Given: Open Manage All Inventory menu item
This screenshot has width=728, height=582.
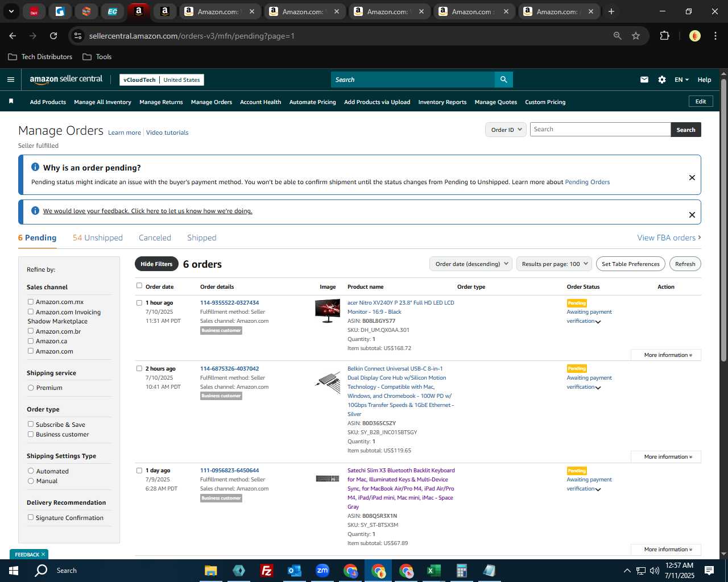Looking at the screenshot, I should pos(102,102).
